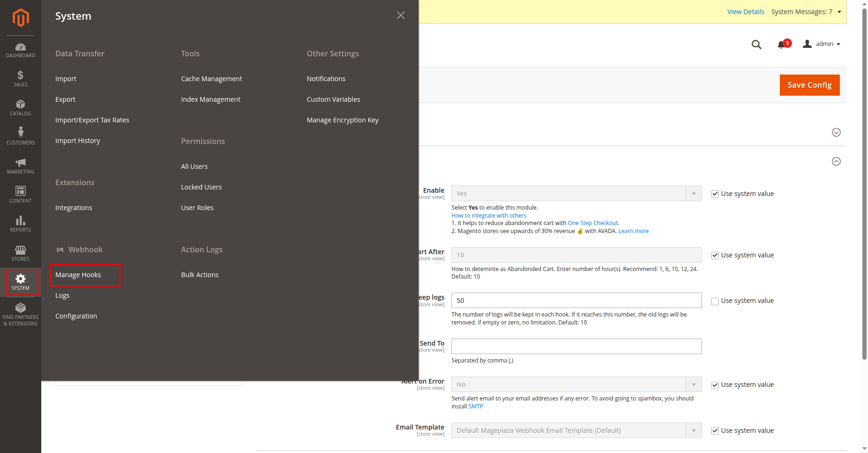The height and width of the screenshot is (453, 868).
Task: Click the Save Config button
Action: pos(810,85)
